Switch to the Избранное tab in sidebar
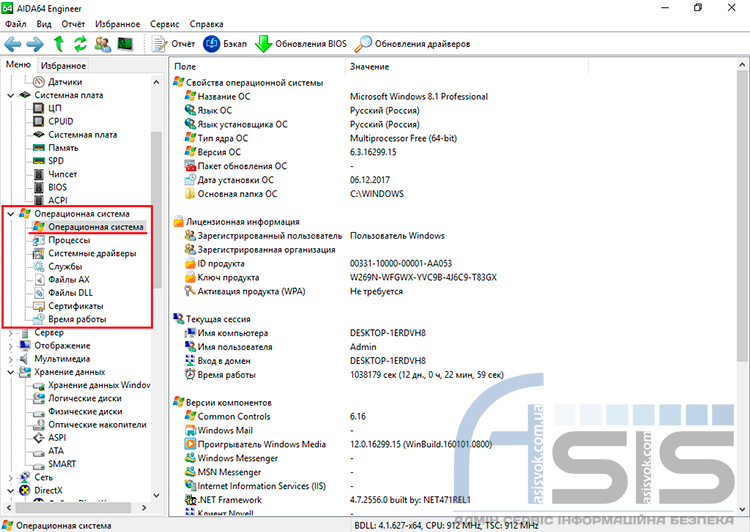The width and height of the screenshot is (750, 532). pyautogui.click(x=63, y=66)
